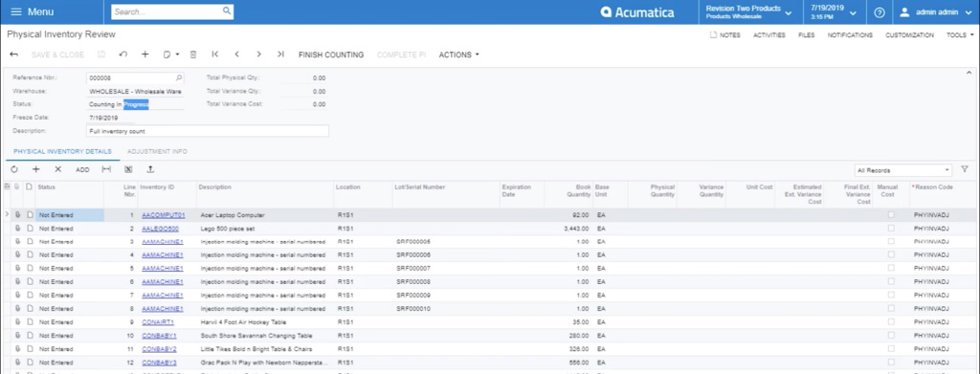Select the 'Lego 500 piece set' description cell
The image size is (980, 374).
pyautogui.click(x=265, y=229)
